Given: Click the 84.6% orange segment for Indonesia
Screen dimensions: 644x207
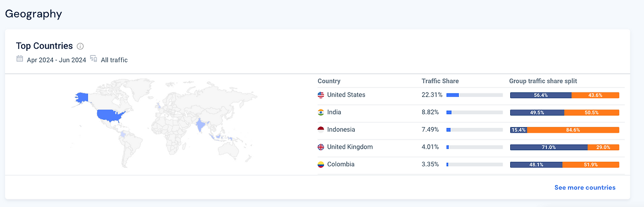Looking at the screenshot, I should [x=573, y=130].
